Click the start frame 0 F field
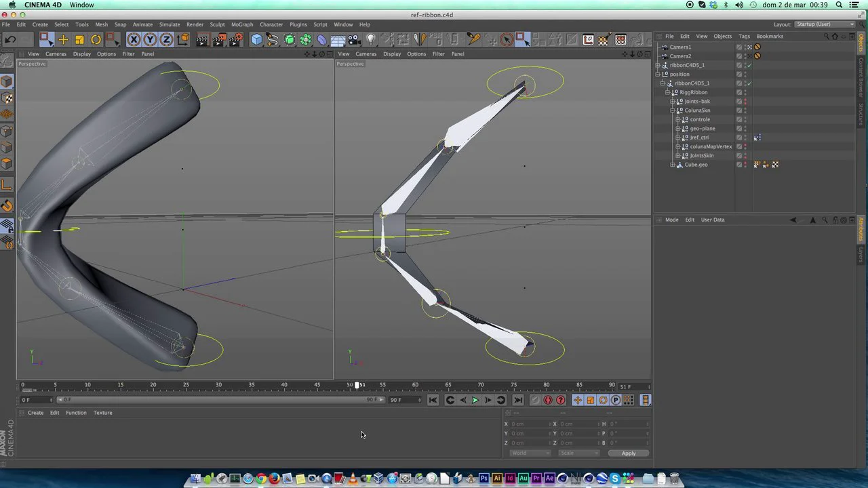 (x=35, y=400)
